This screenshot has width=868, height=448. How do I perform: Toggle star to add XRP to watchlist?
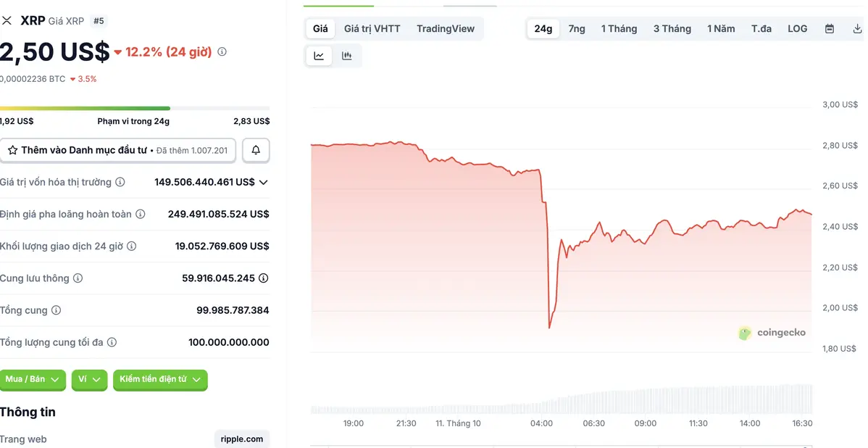point(12,150)
